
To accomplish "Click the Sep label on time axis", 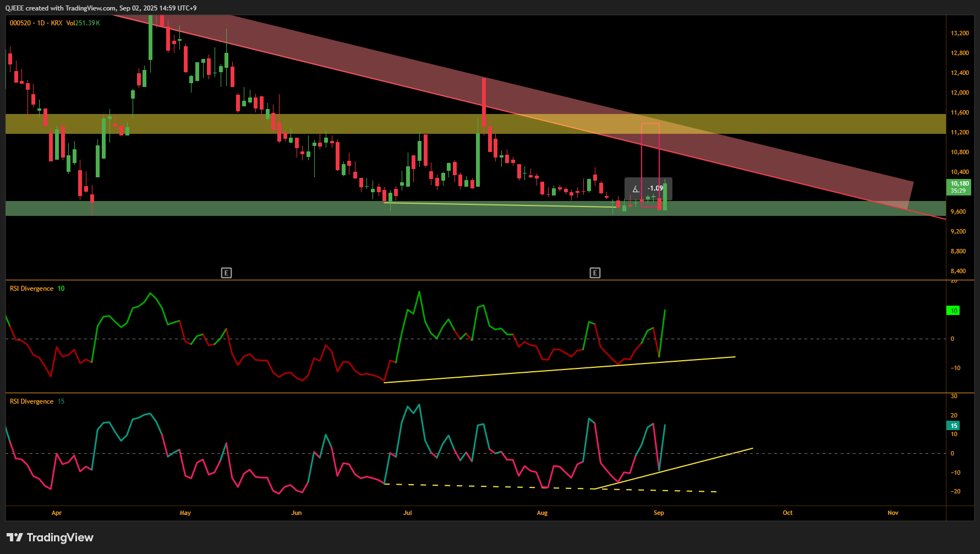I will tap(659, 513).
